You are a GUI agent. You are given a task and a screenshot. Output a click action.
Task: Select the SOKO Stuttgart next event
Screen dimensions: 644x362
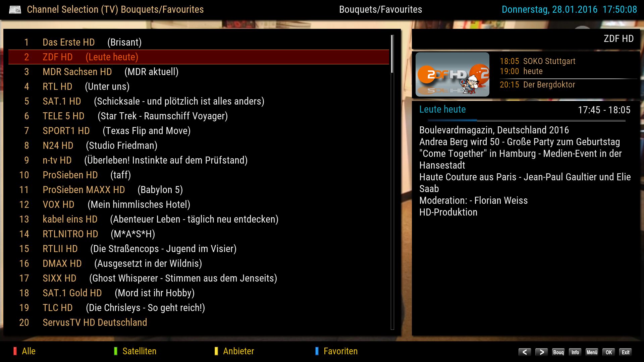pyautogui.click(x=537, y=61)
